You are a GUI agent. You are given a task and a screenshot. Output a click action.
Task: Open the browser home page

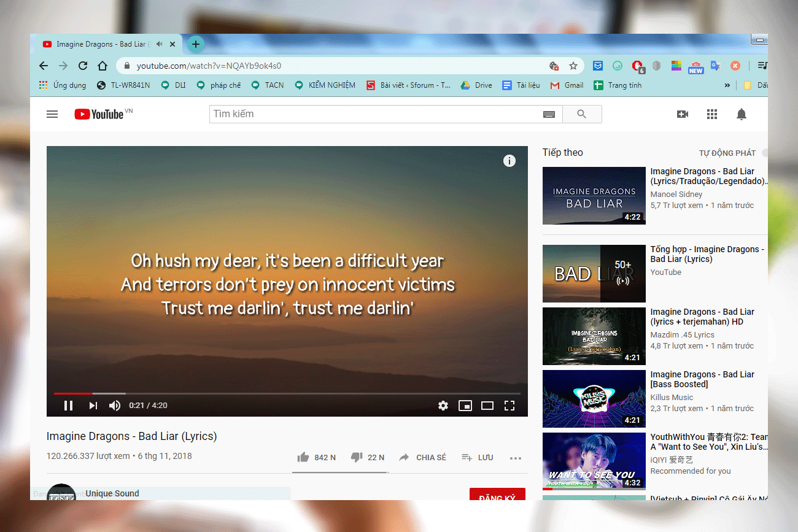103,66
